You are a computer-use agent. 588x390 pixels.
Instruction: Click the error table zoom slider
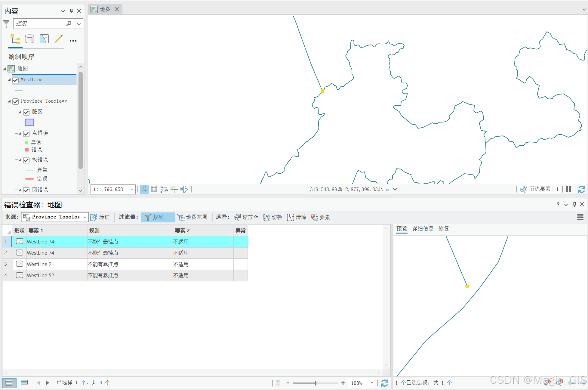pos(315,383)
